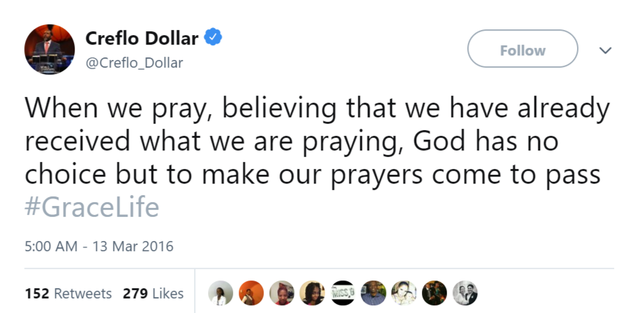Open the tweet options chevron menu
The image size is (644, 313).
click(606, 50)
